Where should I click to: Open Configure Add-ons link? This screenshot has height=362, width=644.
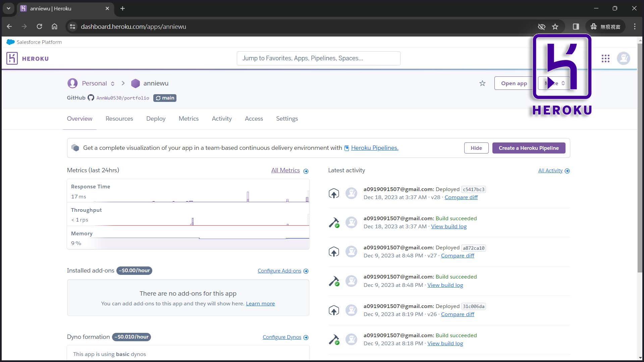point(279,271)
